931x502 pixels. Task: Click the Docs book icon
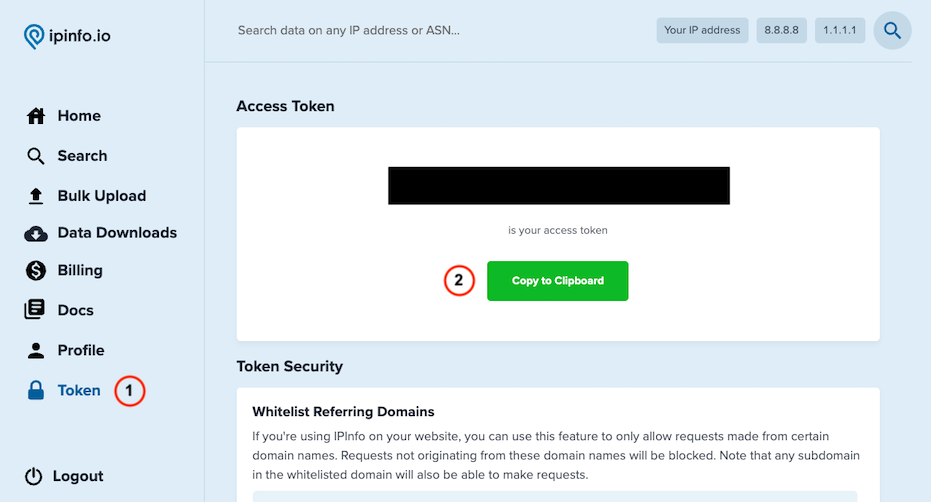point(36,310)
